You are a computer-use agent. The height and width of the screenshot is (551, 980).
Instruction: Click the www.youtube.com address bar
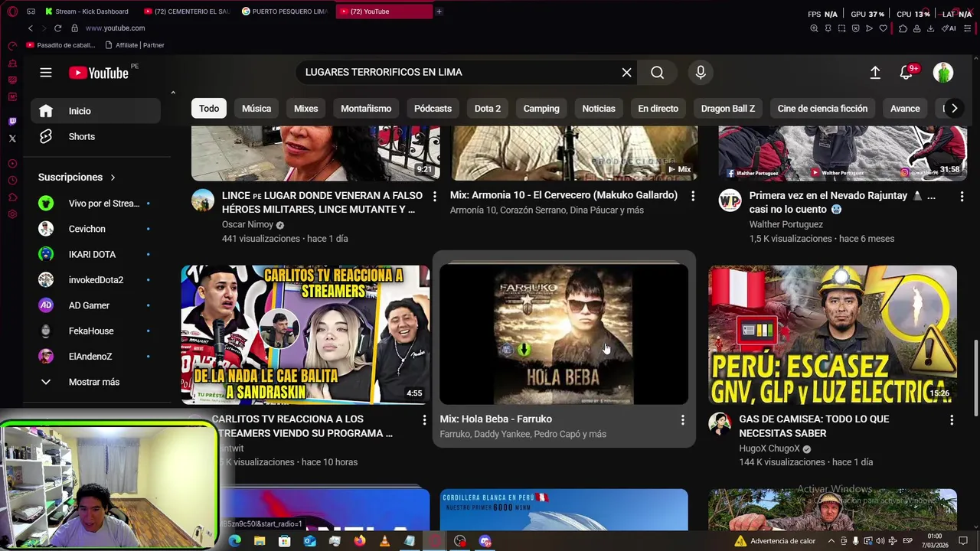click(115, 28)
